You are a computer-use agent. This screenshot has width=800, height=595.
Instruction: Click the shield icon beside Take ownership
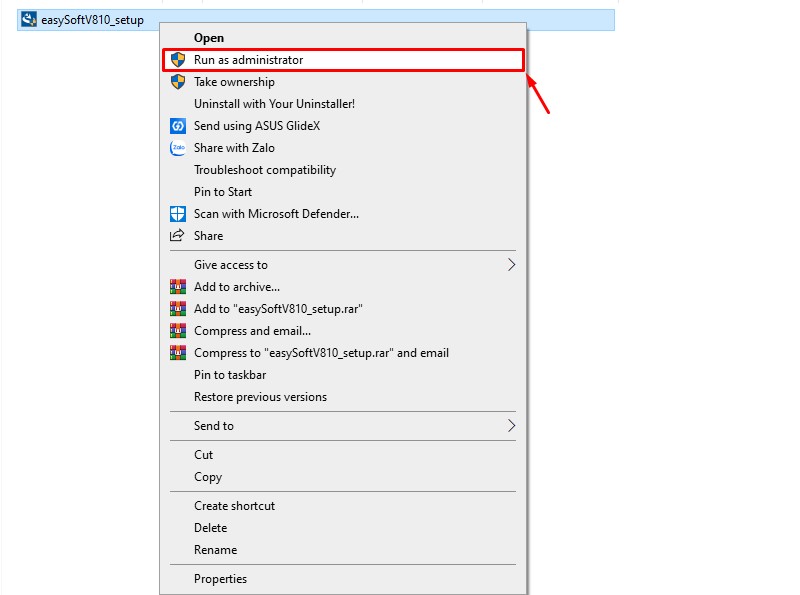178,82
